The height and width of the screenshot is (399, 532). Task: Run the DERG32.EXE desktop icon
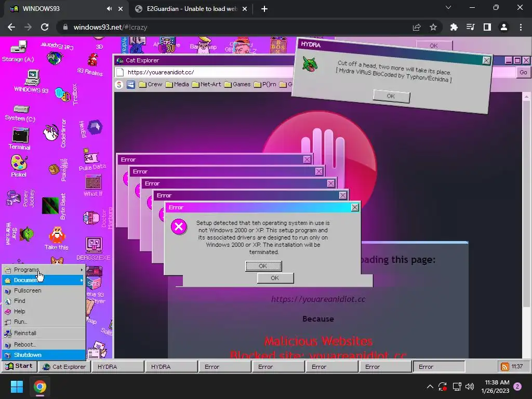[x=94, y=249]
